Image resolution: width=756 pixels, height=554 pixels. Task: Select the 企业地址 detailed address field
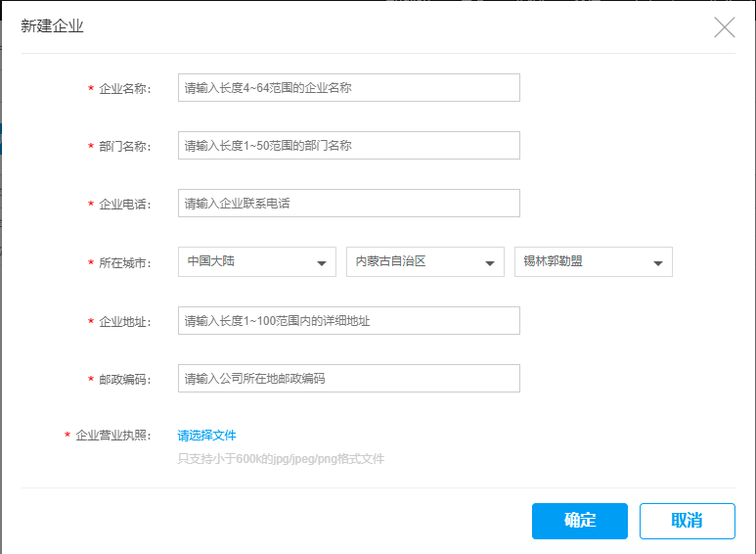click(348, 321)
